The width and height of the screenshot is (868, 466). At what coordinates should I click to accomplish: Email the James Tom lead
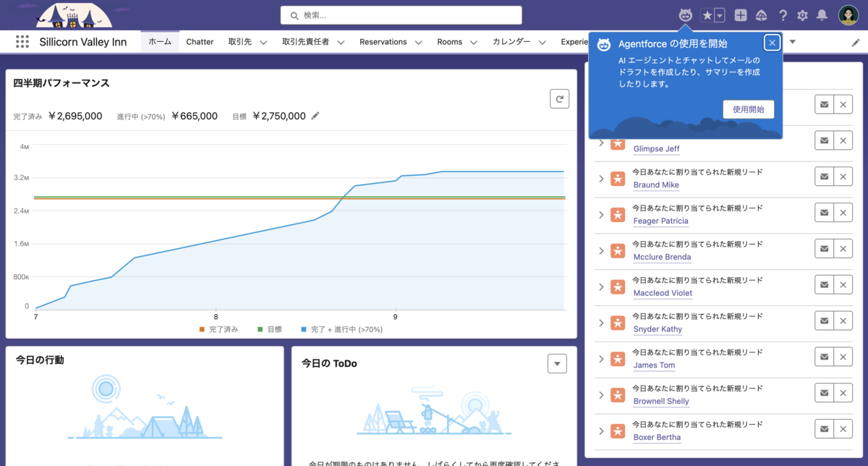click(824, 357)
